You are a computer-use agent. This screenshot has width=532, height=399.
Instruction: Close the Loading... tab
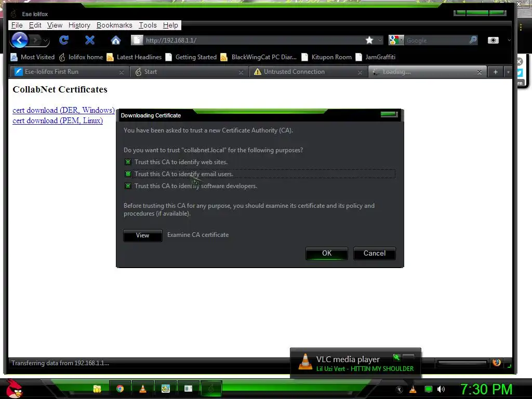coord(479,72)
